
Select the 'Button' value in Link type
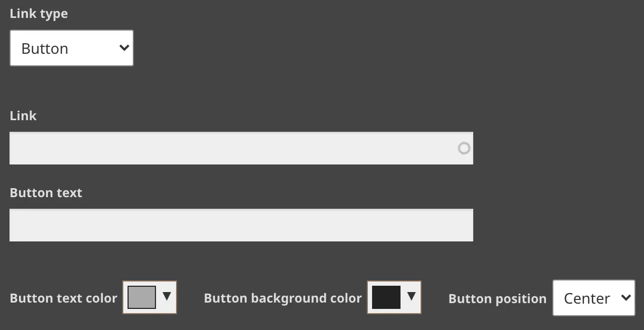pos(45,48)
